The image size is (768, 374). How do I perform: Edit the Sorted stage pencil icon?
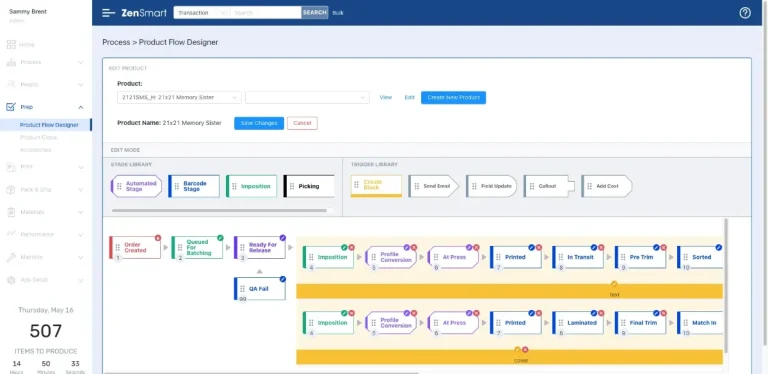click(x=719, y=247)
